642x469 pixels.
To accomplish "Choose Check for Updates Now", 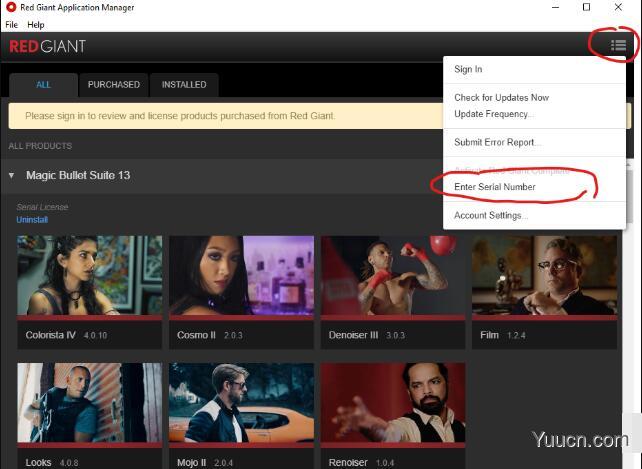I will [501, 97].
